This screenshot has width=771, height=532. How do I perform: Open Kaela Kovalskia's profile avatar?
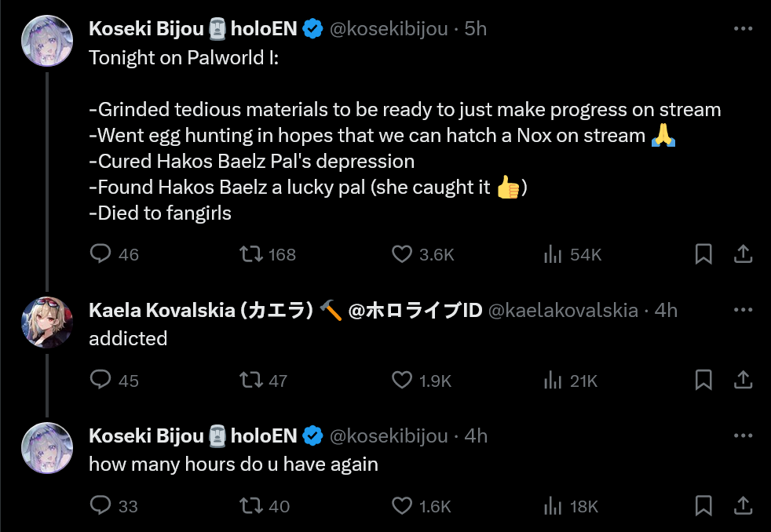tap(47, 322)
